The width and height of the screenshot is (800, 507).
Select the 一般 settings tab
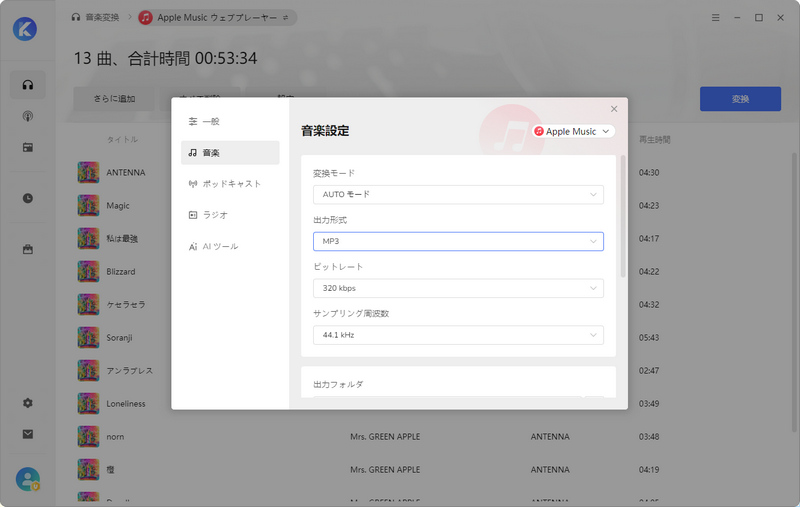(x=230, y=121)
